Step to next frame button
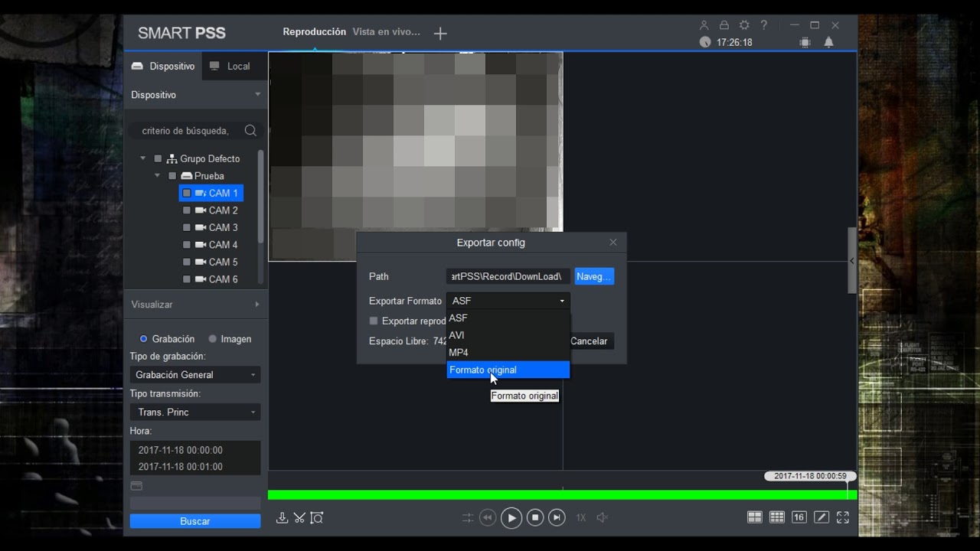The width and height of the screenshot is (980, 551). 557,517
